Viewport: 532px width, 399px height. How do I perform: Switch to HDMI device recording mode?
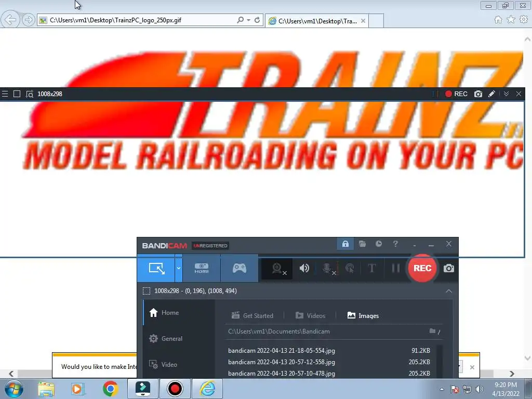202,268
